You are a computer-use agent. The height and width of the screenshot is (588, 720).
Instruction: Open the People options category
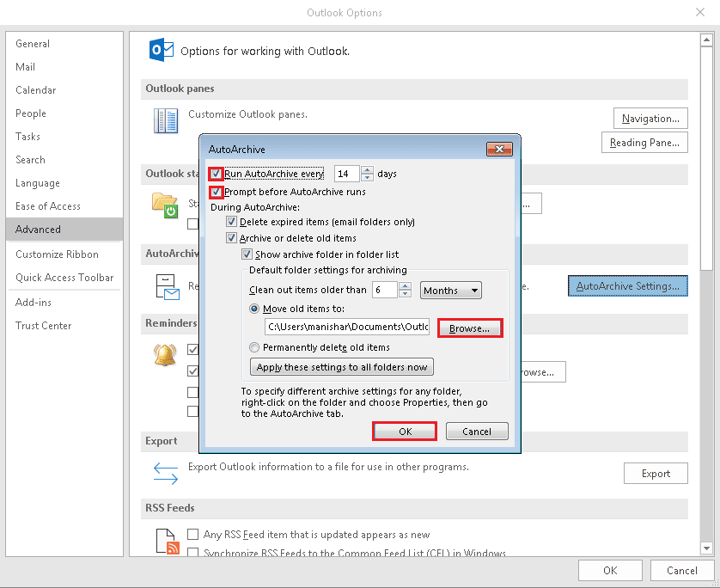[64, 113]
